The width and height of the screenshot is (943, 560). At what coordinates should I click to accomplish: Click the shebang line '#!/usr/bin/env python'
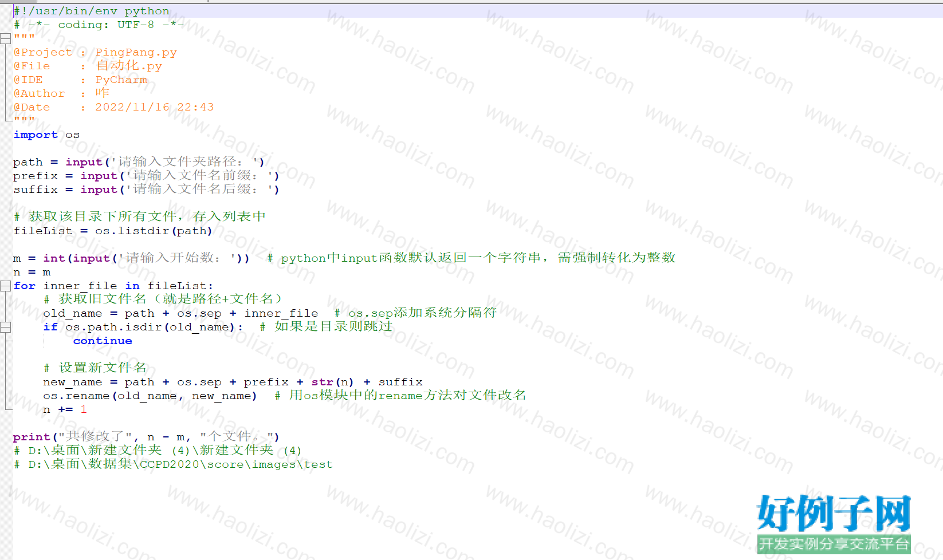click(92, 11)
